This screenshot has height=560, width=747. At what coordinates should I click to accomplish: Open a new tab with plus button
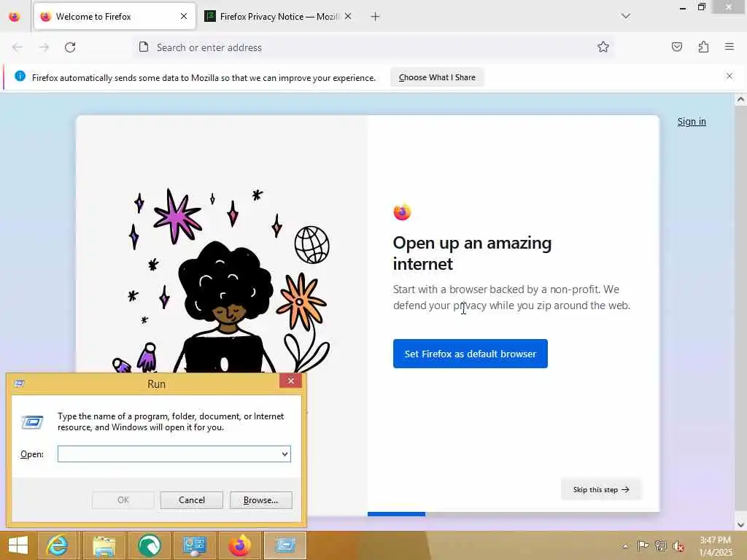pos(376,17)
